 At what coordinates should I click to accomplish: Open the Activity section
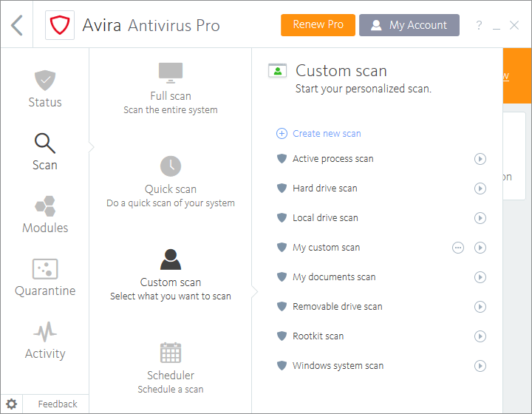[45, 340]
